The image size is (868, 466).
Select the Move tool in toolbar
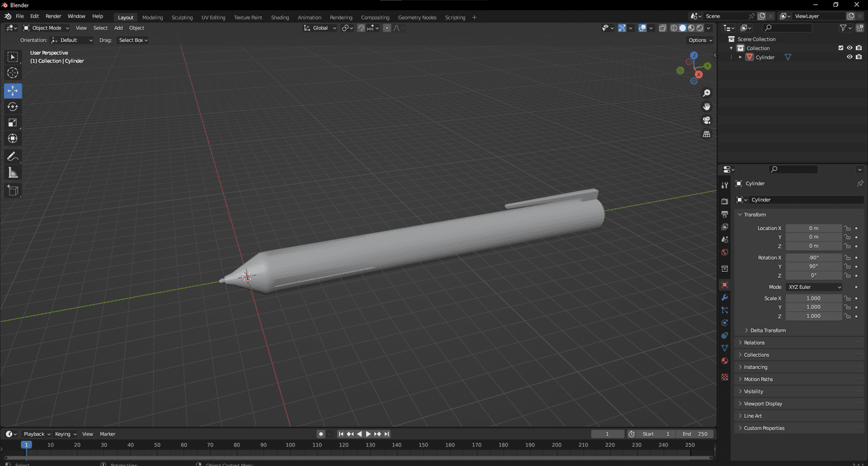click(13, 91)
